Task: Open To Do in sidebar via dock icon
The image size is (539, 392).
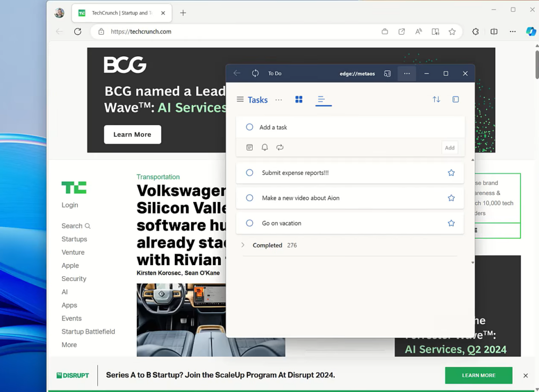Action: click(387, 74)
